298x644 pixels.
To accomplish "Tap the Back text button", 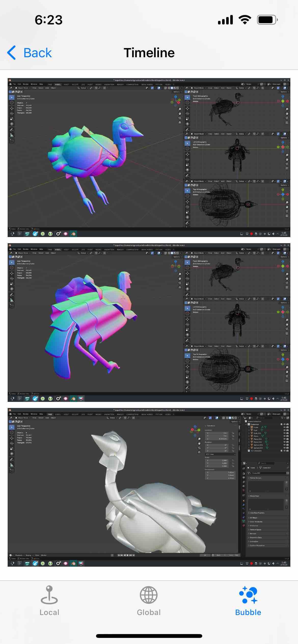I will (x=37, y=53).
